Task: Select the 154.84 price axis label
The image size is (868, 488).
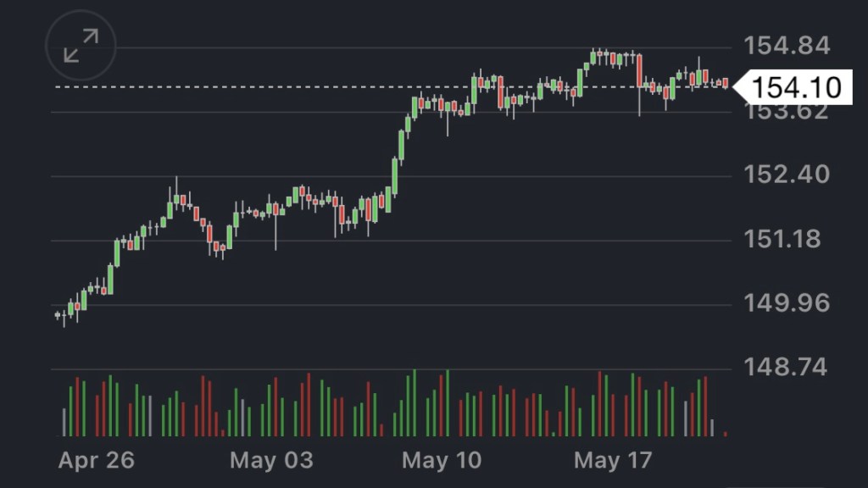Action: (x=786, y=46)
